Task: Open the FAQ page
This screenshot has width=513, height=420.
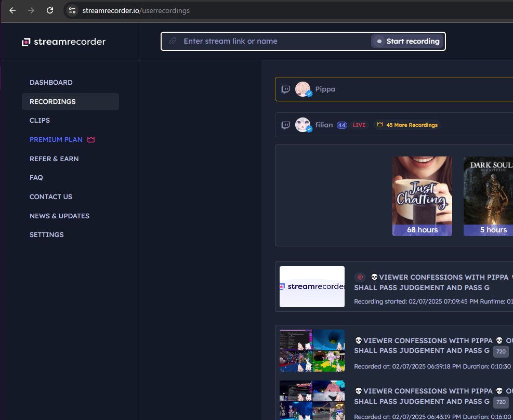Action: pos(36,178)
